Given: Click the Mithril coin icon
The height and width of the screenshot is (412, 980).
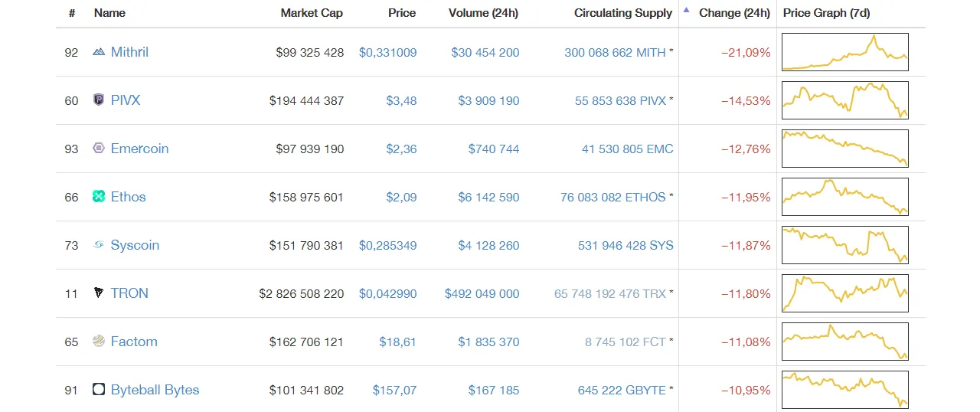Looking at the screenshot, I should (x=98, y=52).
